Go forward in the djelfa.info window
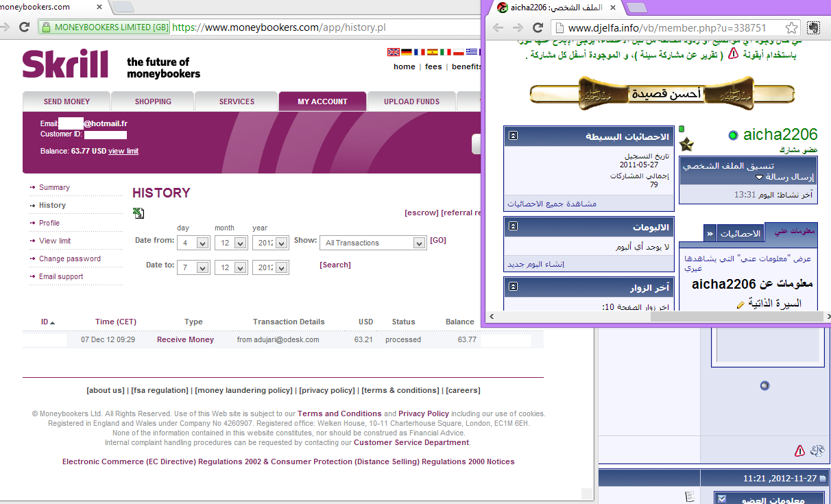Image resolution: width=831 pixels, height=504 pixels. click(x=517, y=28)
